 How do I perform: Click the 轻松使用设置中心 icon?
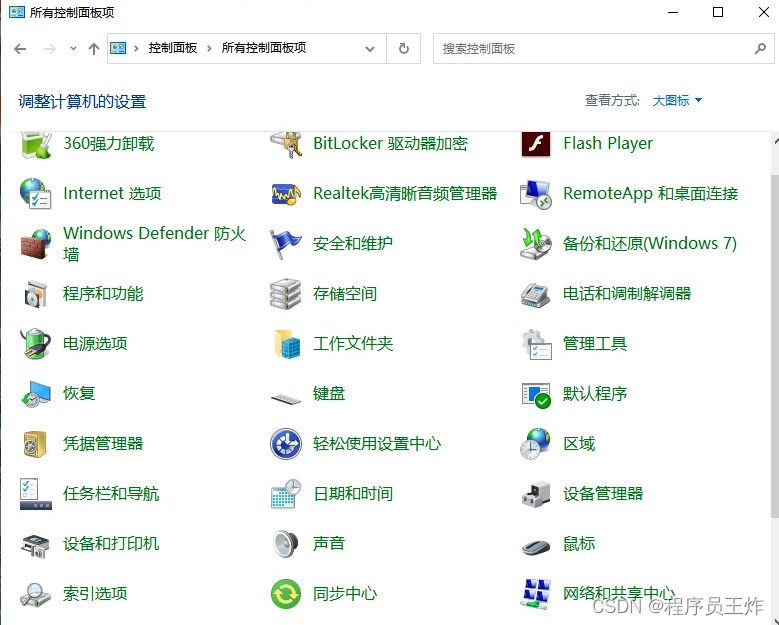point(286,444)
